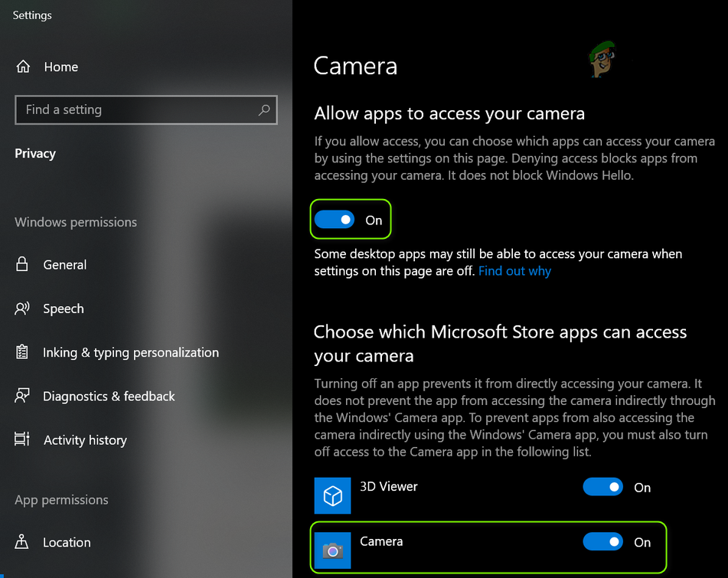Disable camera access for 3D Viewer
728x578 pixels.
pos(602,487)
